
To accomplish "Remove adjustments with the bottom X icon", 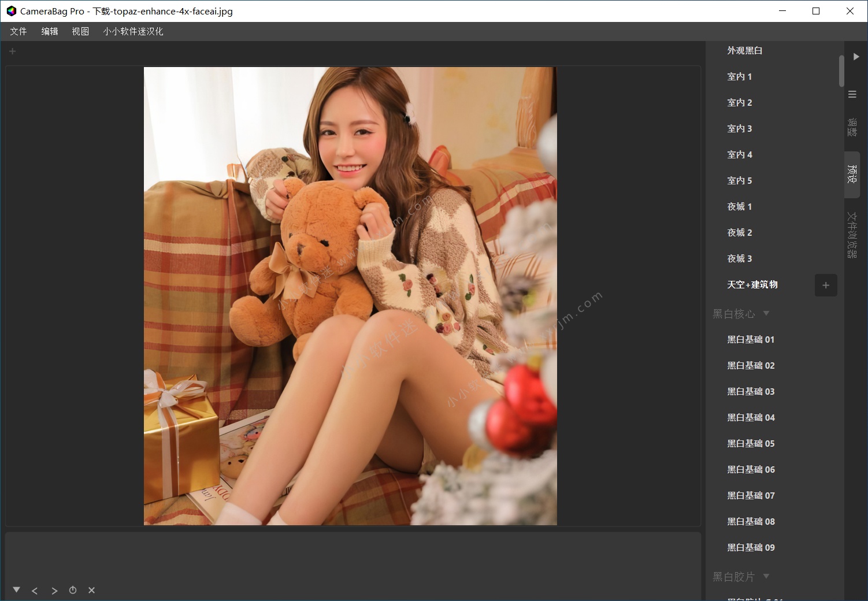I will coord(91,590).
